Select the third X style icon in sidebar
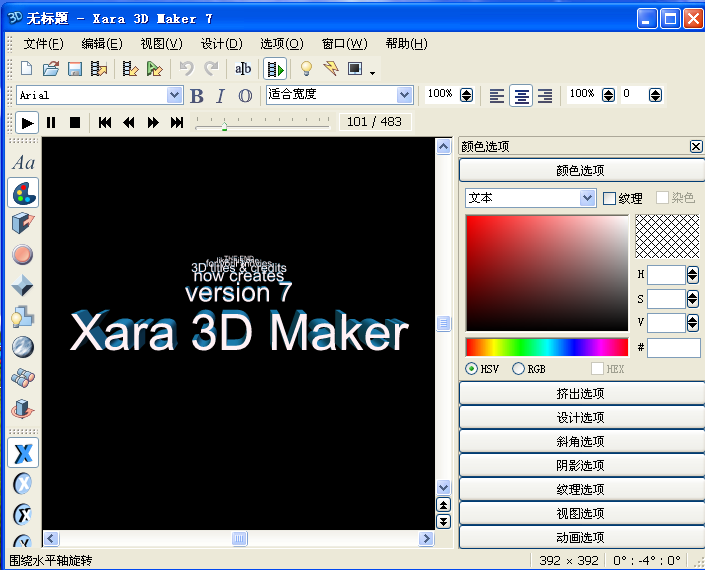This screenshot has width=705, height=570. tap(23, 515)
